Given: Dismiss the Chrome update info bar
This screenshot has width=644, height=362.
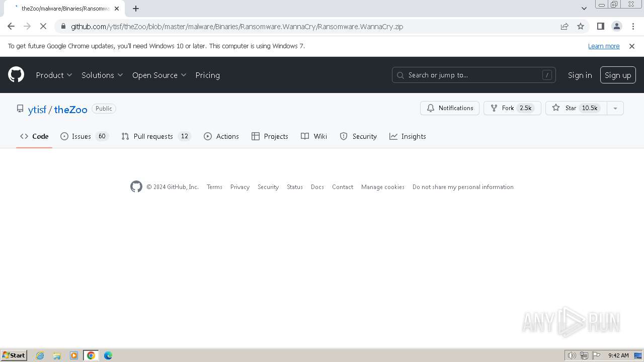Looking at the screenshot, I should point(632,46).
